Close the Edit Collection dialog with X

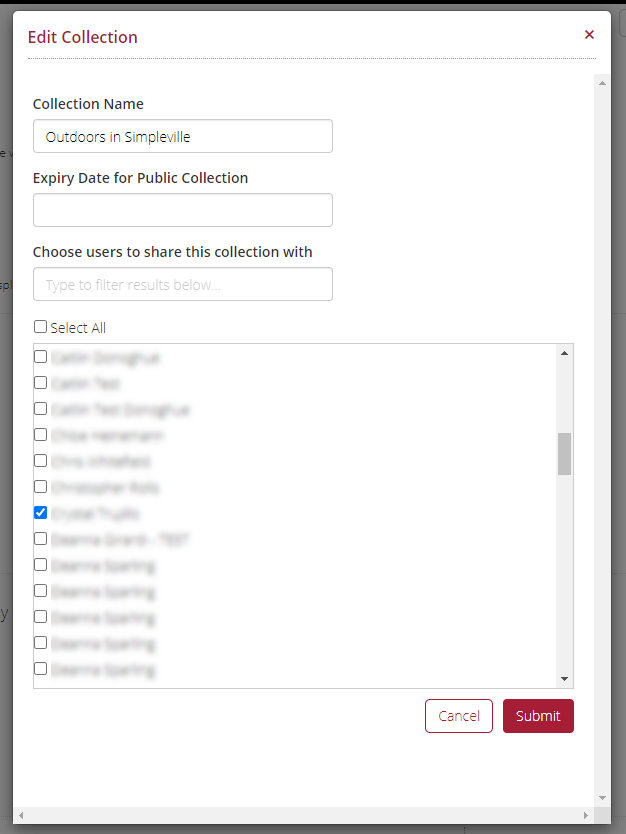click(x=589, y=35)
